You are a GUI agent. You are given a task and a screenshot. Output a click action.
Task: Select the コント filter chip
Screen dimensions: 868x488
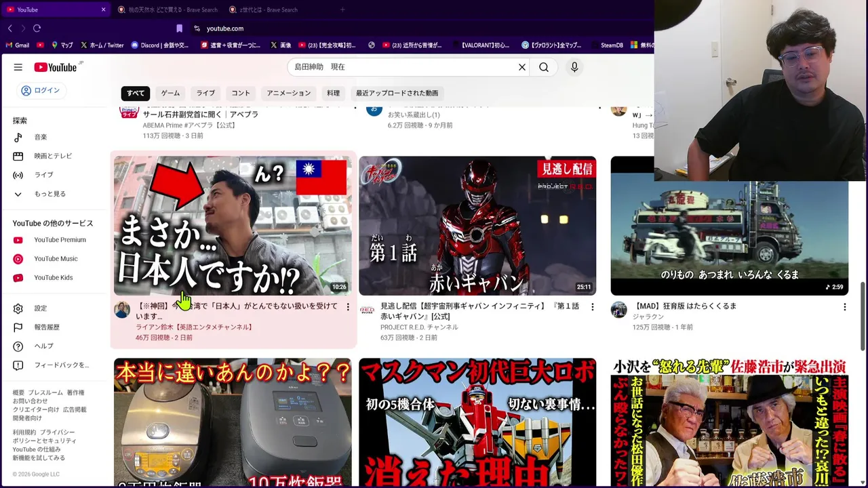point(241,94)
